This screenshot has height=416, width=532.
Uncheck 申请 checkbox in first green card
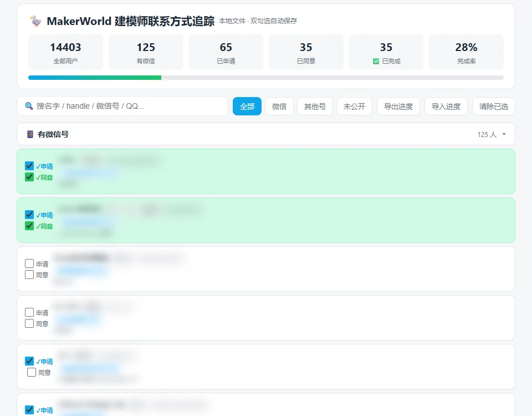point(29,166)
